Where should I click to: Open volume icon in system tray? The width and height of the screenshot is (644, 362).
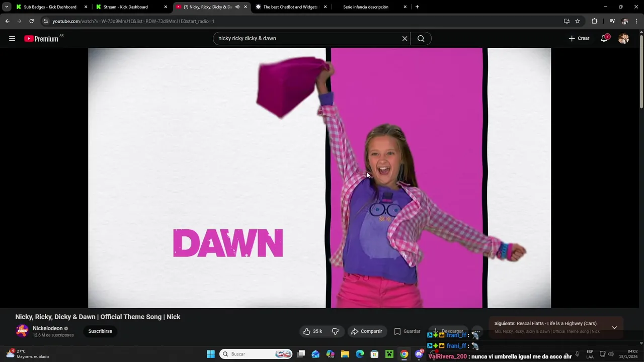(x=610, y=354)
